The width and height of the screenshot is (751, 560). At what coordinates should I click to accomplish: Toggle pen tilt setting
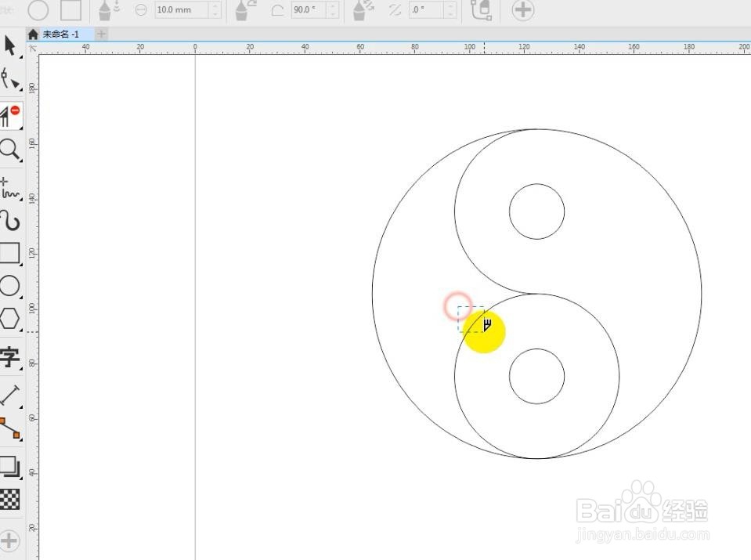tap(246, 9)
